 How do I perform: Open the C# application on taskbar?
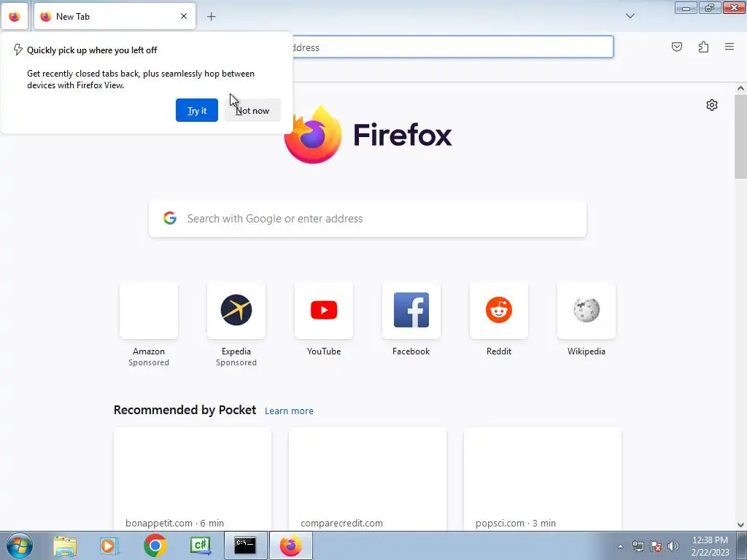click(200, 545)
